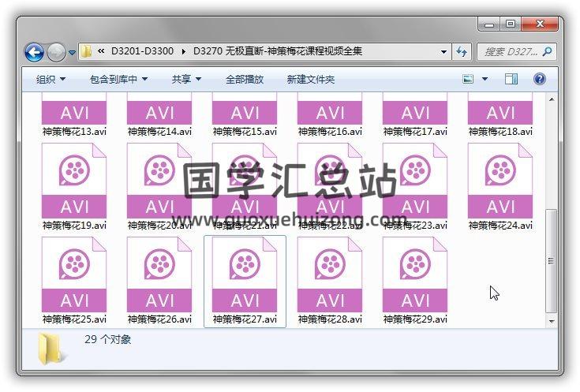
Task: Open the 组织 menu
Action: [x=51, y=79]
